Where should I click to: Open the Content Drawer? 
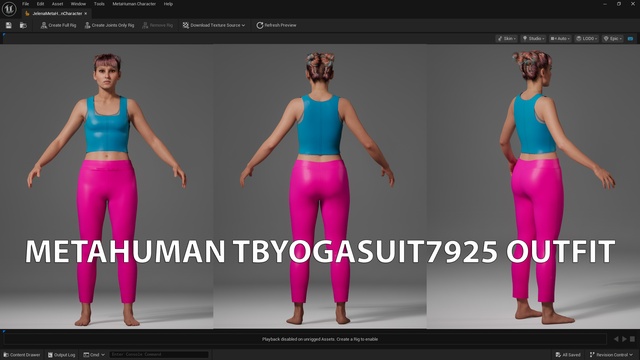pyautogui.click(x=22, y=355)
